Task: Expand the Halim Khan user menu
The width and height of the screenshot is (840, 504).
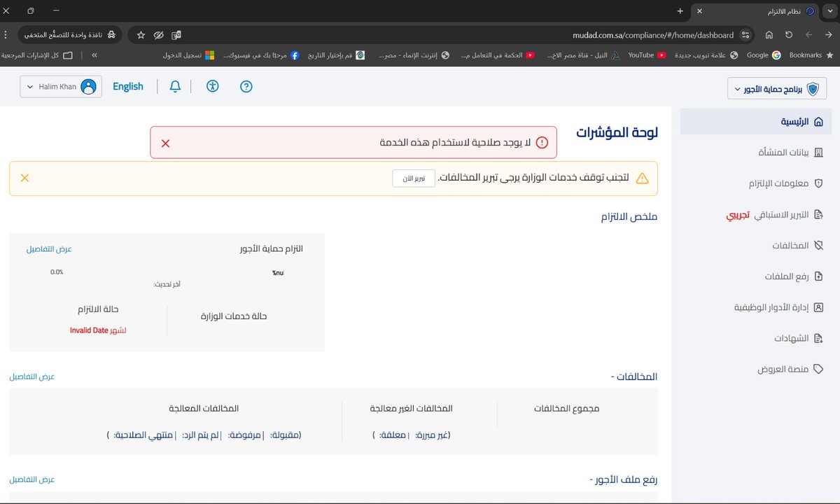Action: (61, 87)
